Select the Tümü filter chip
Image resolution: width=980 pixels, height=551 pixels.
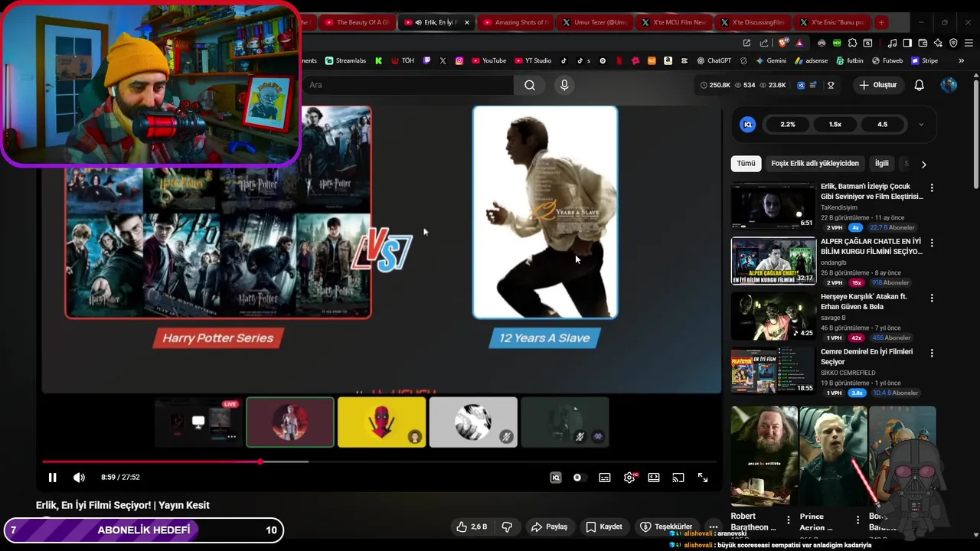click(x=746, y=163)
